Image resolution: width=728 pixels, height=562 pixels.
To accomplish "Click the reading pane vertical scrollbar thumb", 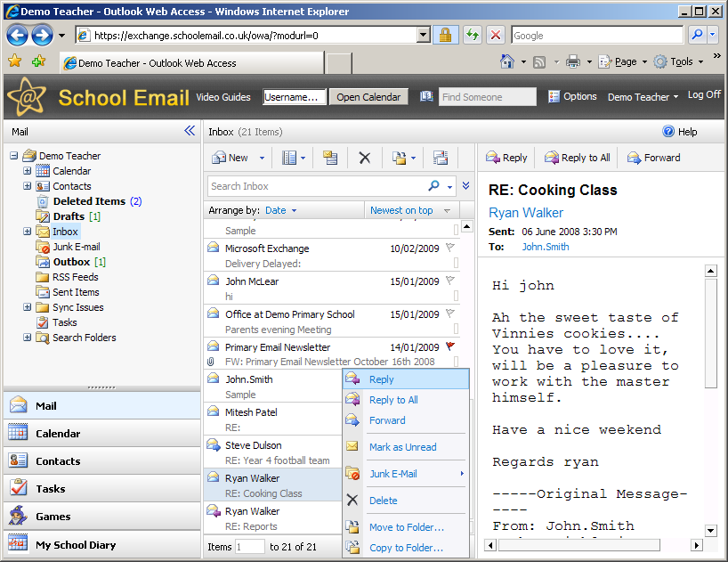I will tap(711, 332).
